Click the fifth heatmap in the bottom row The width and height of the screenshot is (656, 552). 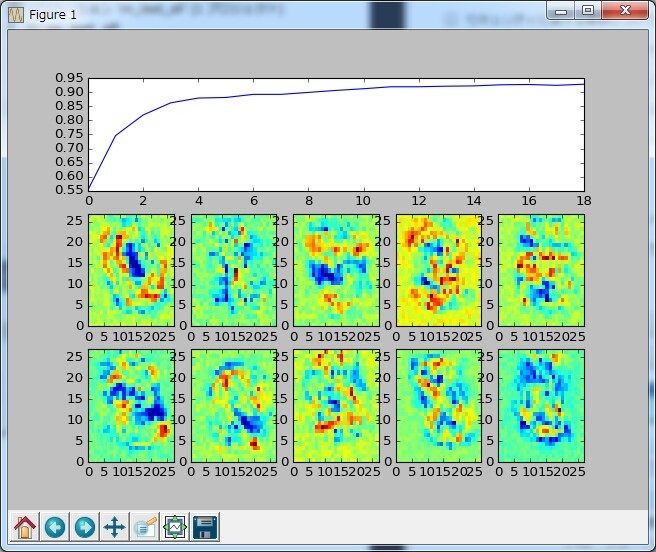(541, 406)
